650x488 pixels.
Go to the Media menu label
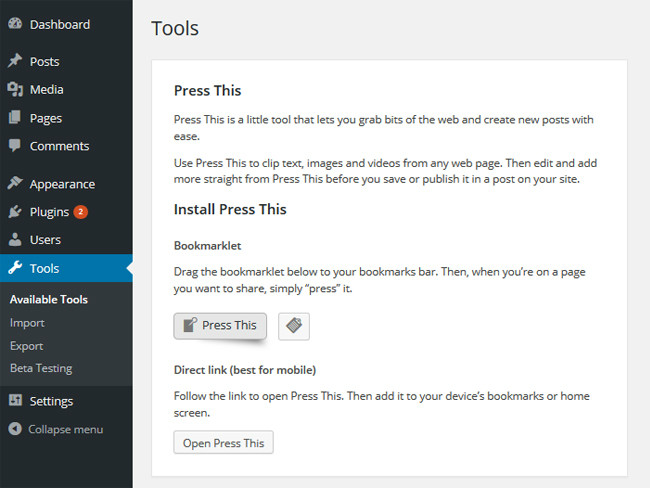click(x=46, y=89)
